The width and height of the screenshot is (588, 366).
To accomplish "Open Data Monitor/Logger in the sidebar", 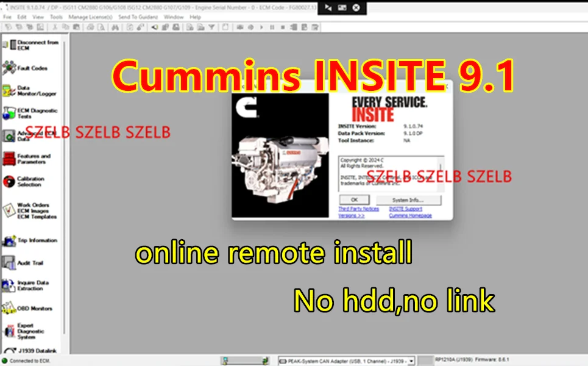I will click(x=29, y=90).
